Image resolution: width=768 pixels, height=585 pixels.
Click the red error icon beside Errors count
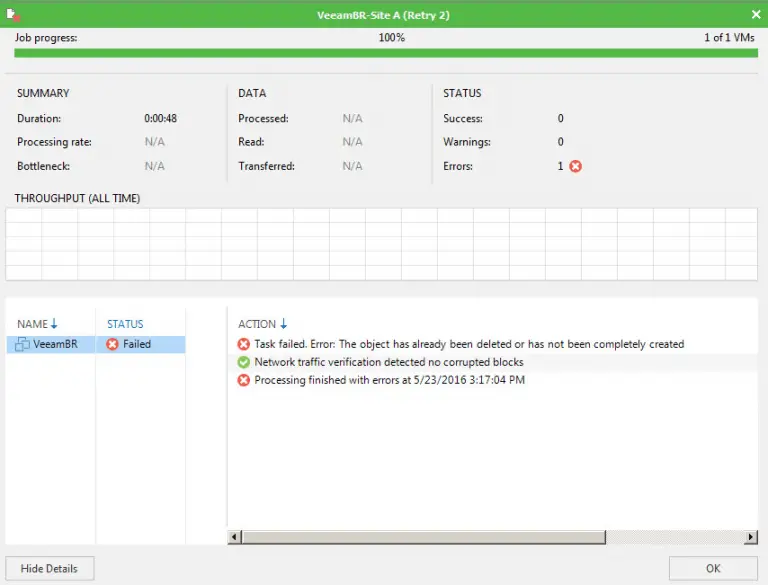575,166
